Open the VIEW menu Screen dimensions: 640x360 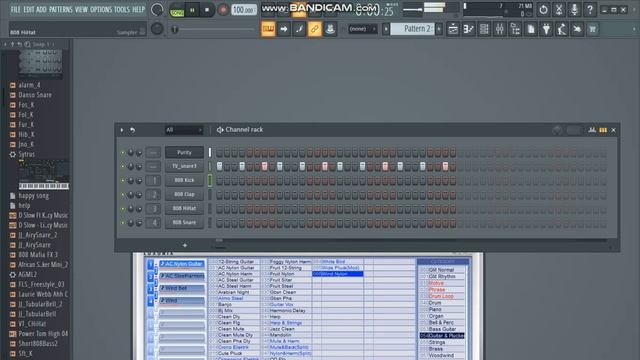click(x=81, y=9)
